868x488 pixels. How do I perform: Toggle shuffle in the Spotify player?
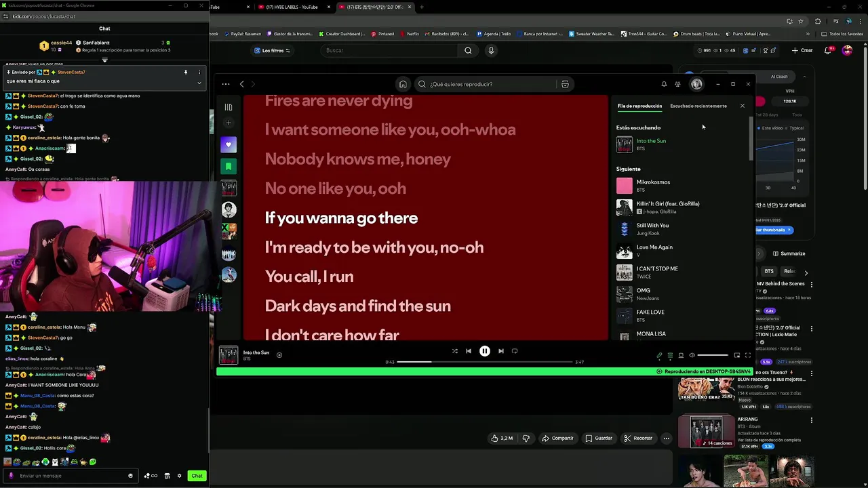point(454,351)
